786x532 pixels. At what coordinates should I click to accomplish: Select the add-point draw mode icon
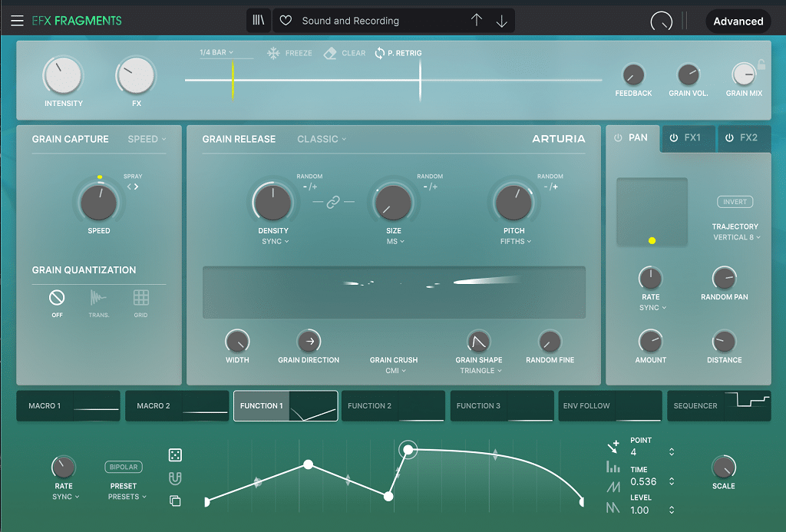613,446
